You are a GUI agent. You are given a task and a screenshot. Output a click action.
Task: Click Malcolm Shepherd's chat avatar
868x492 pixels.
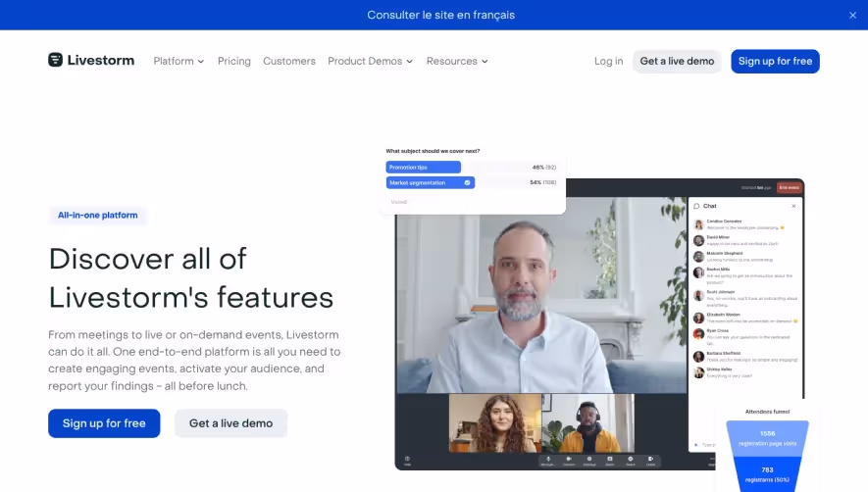(x=698, y=256)
